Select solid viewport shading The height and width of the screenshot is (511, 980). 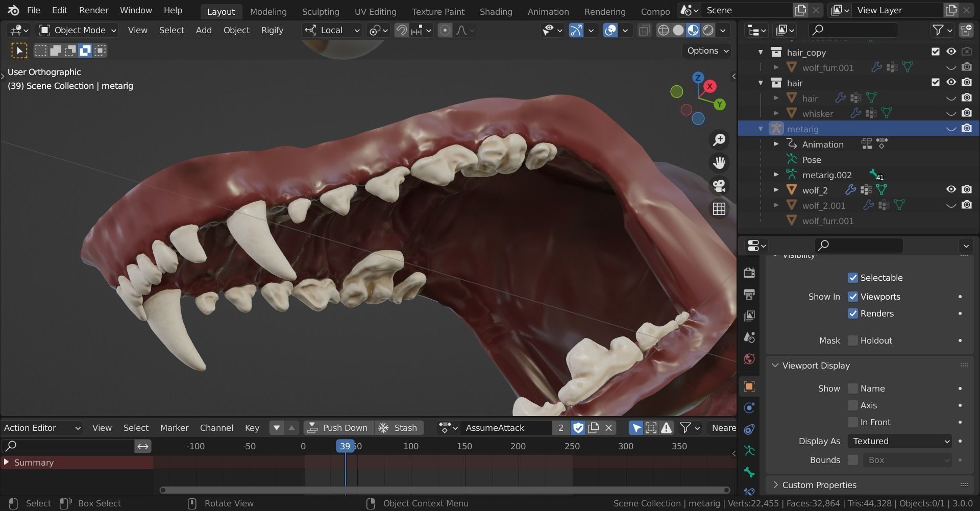click(678, 31)
